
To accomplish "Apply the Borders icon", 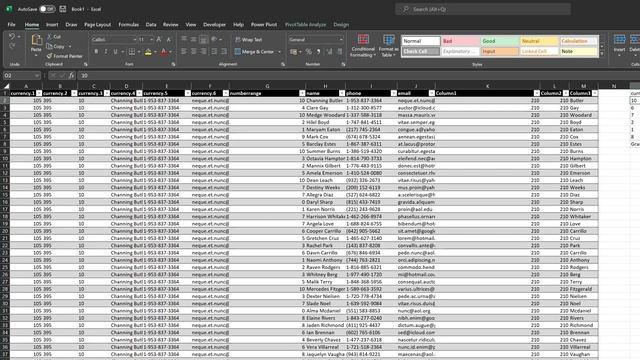I will [x=131, y=52].
